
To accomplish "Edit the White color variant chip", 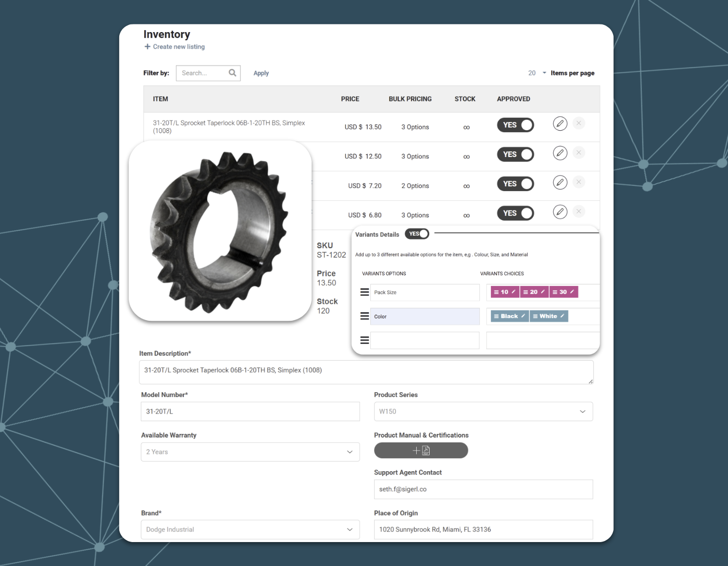I will click(x=548, y=316).
